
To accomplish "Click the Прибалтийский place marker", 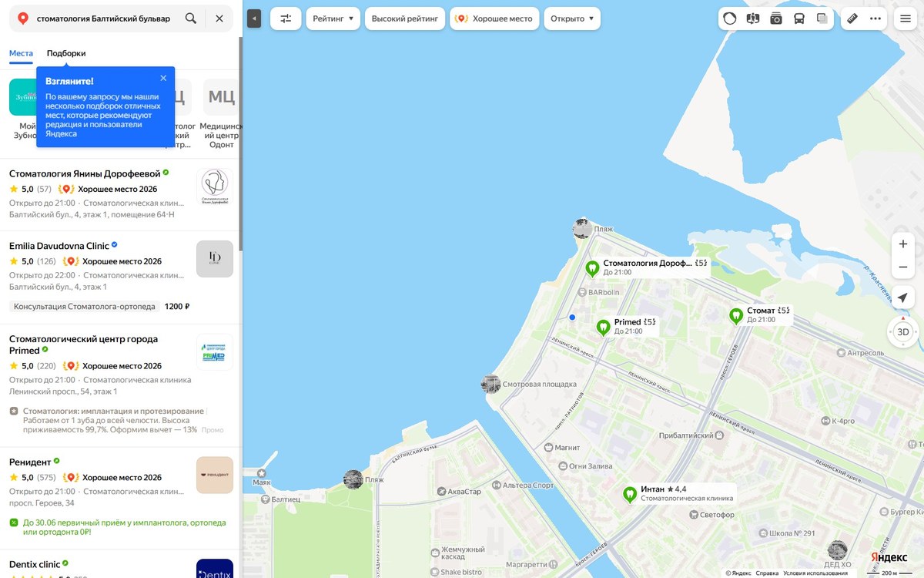I will (720, 435).
